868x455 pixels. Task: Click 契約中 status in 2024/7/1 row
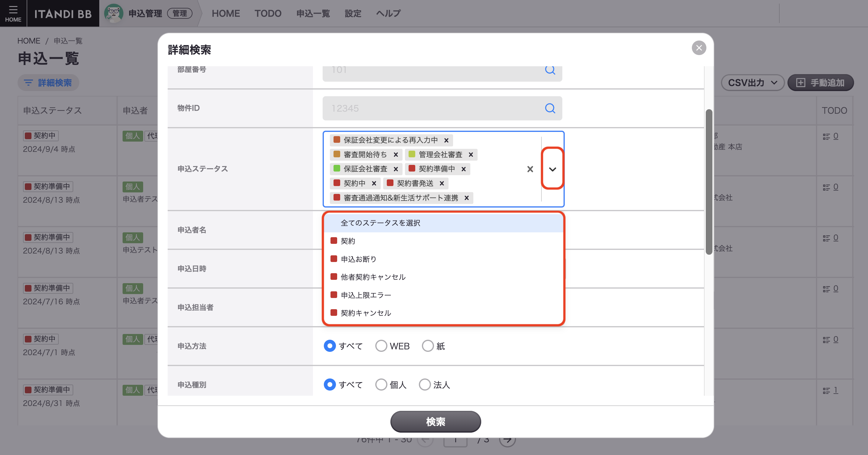tap(41, 339)
